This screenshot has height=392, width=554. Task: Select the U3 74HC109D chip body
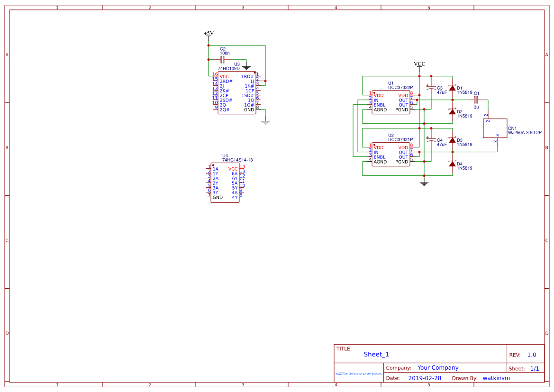[237, 93]
